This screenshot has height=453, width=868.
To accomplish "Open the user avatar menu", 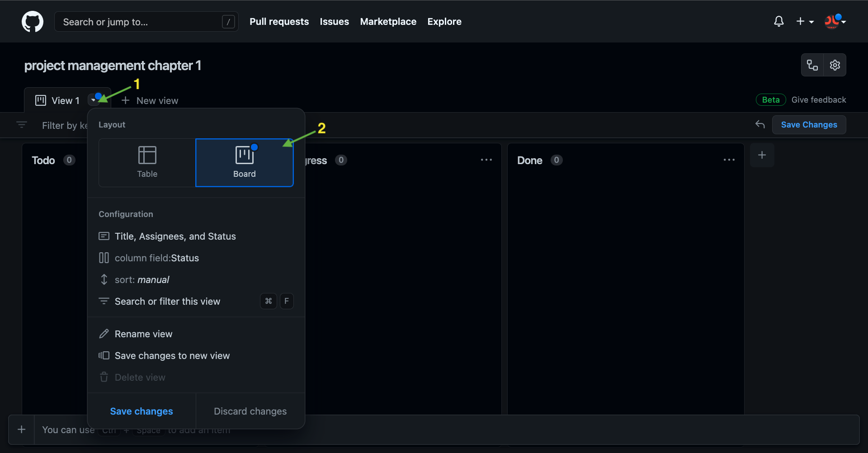I will click(x=834, y=22).
